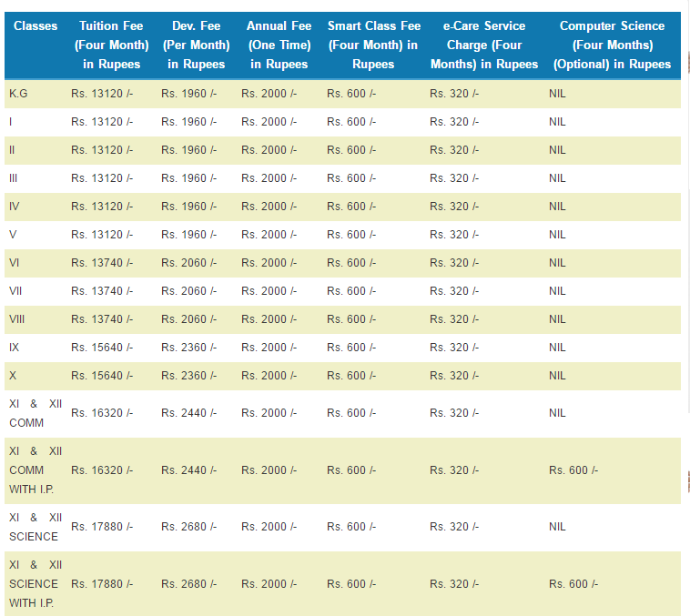
Task: Click the e-Care Service Charge column header
Action: point(484,45)
